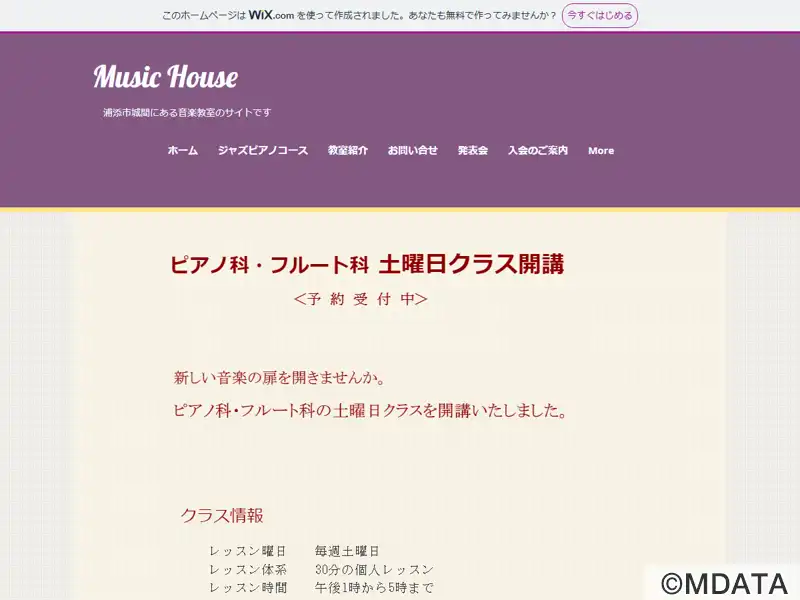Image resolution: width=800 pixels, height=600 pixels.
Task: Click the 毎週土曜日 value
Action: point(347,551)
